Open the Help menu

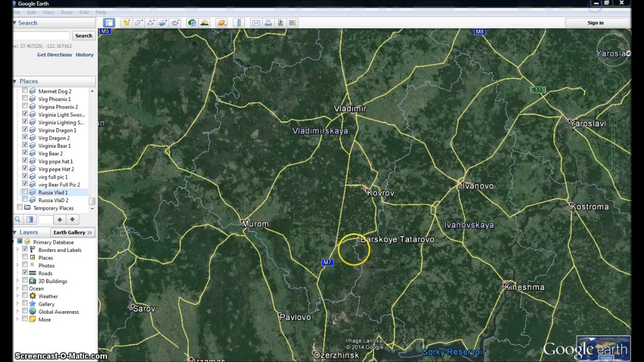[101, 12]
